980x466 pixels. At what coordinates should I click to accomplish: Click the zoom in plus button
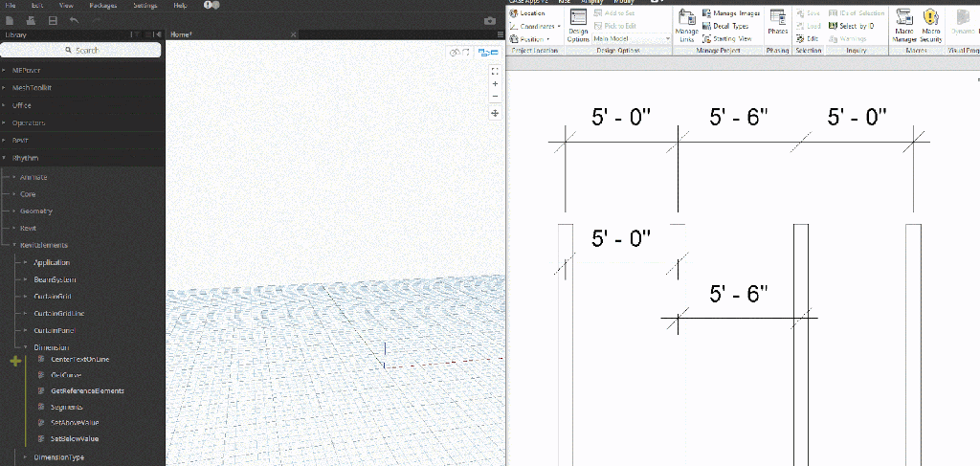pos(495,84)
